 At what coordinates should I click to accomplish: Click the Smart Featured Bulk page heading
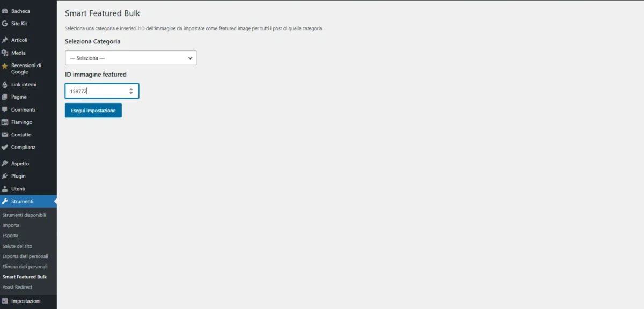coord(103,13)
